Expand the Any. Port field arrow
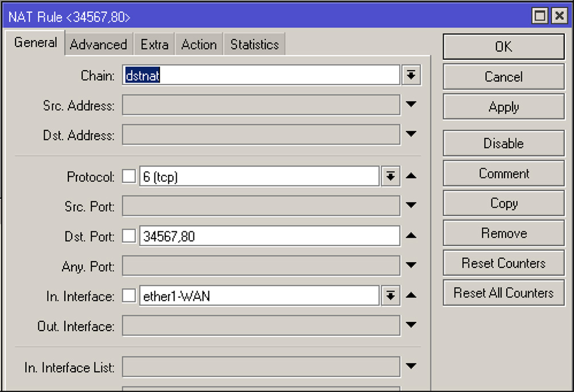The height and width of the screenshot is (392, 574). [410, 265]
